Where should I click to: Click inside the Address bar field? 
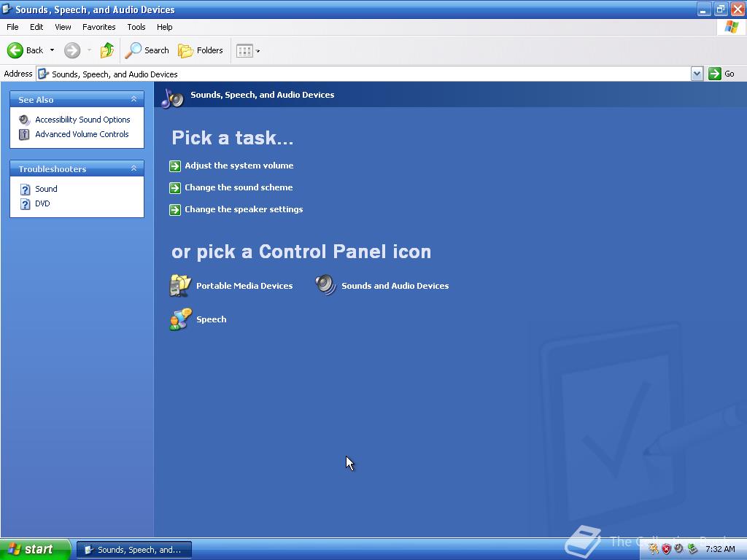[363, 74]
